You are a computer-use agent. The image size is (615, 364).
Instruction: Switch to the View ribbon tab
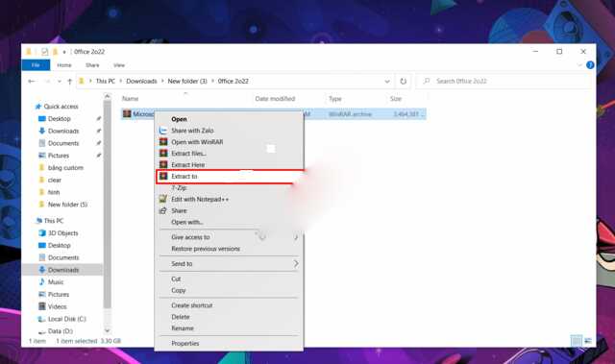pyautogui.click(x=119, y=65)
